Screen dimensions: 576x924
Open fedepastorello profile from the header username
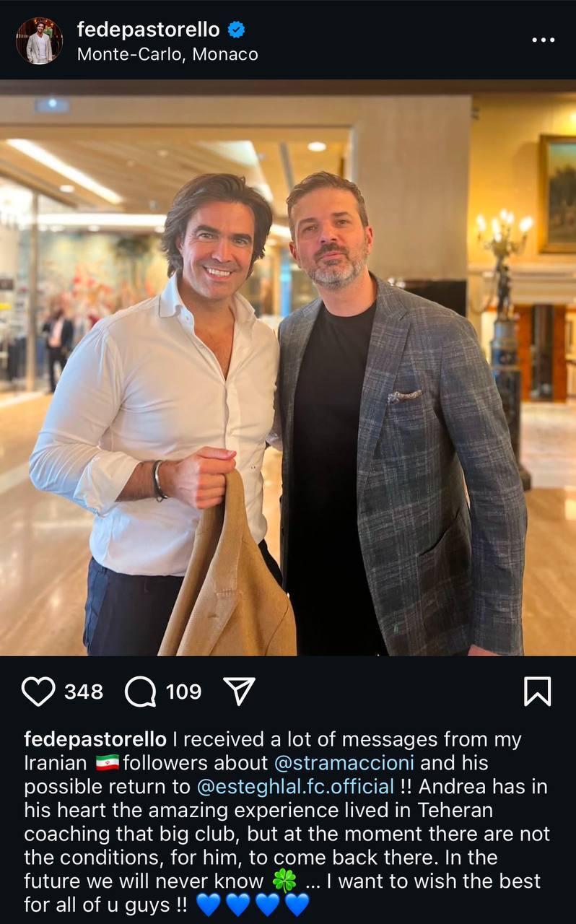point(148,30)
